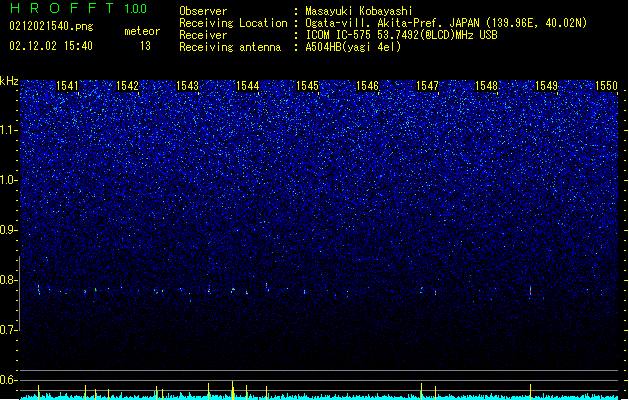
Task: Click the 1.1 kHz frequency label
Action: click(x=9, y=130)
